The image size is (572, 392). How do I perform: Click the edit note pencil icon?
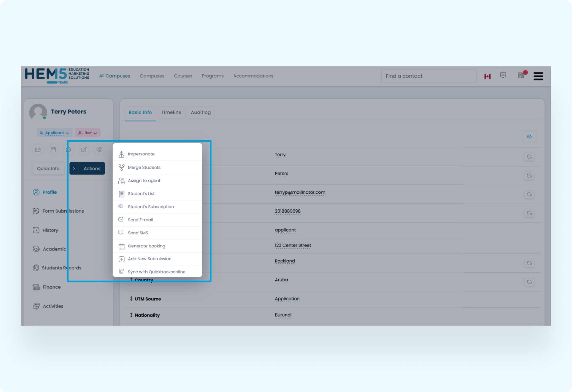pyautogui.click(x=84, y=150)
